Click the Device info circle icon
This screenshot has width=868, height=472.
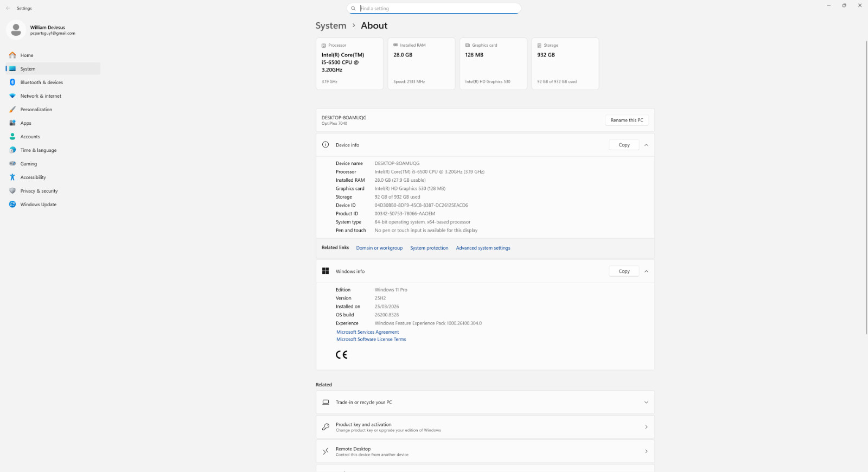click(x=325, y=145)
